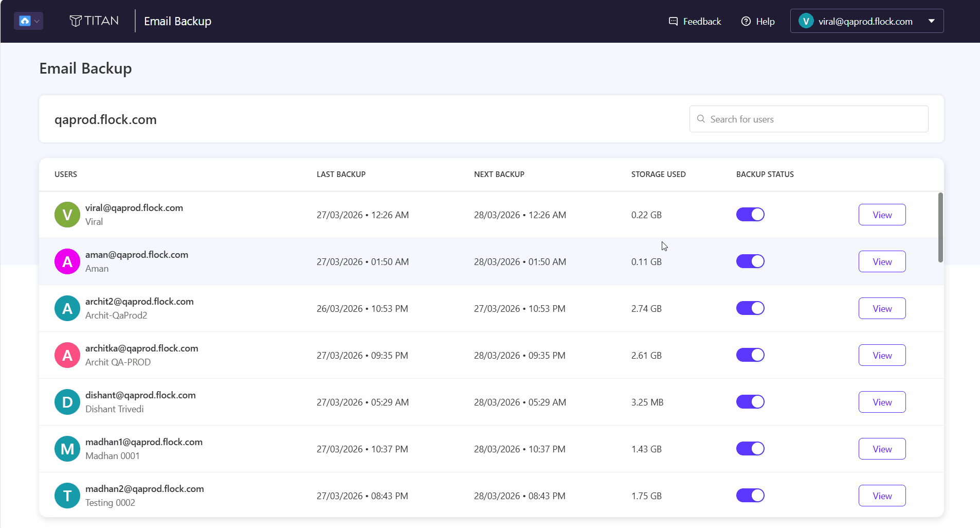Expand the chevron next to the cloud icon
The width and height of the screenshot is (980, 528).
[37, 22]
